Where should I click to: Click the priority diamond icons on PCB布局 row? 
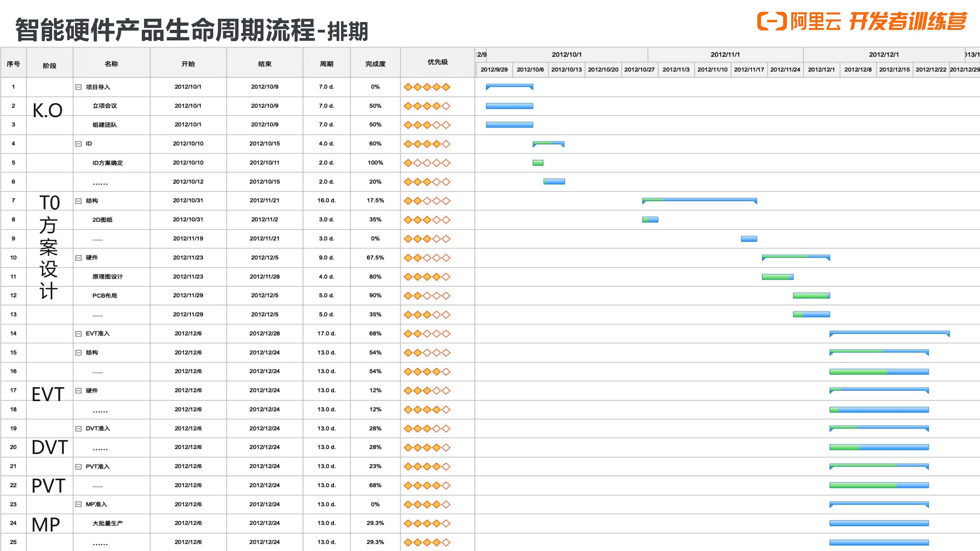point(427,295)
